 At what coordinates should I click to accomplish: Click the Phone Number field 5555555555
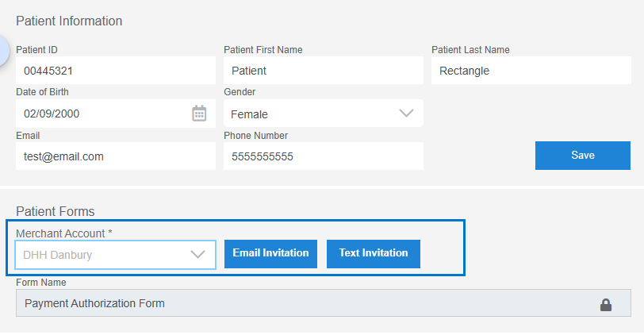pos(324,156)
